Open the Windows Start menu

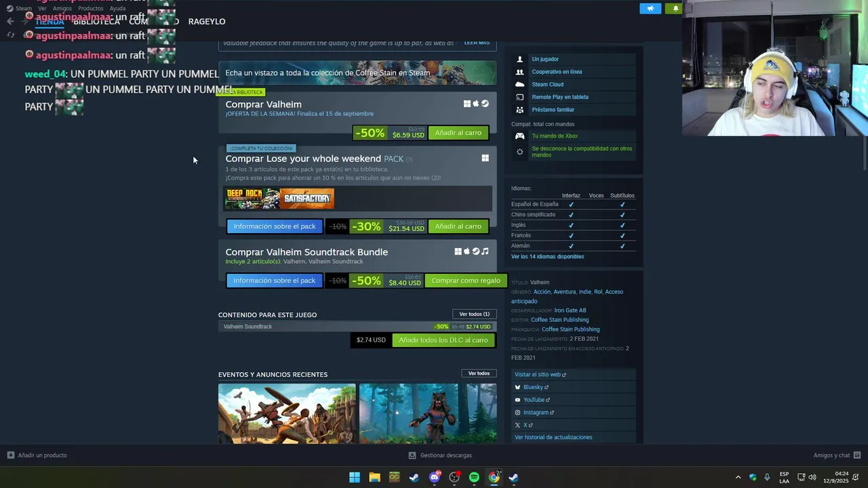point(355,477)
